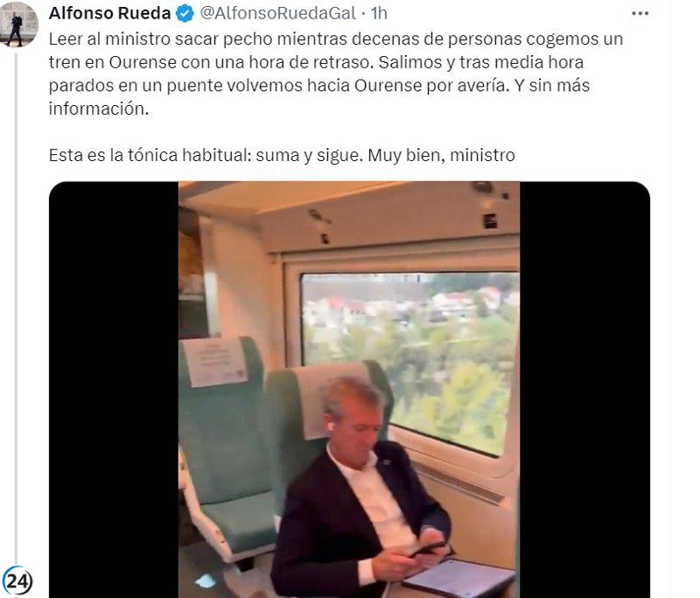This screenshot has height=598, width=700.
Task: Click the tablet on the tray table
Action: (x=460, y=579)
